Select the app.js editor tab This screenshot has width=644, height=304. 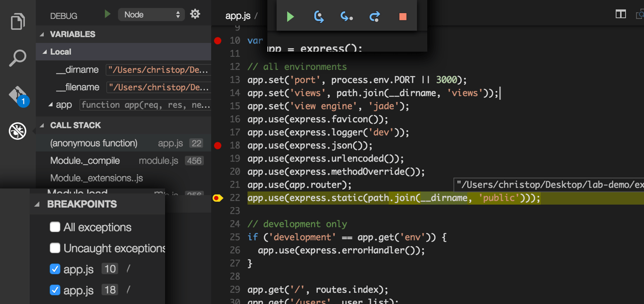click(238, 15)
